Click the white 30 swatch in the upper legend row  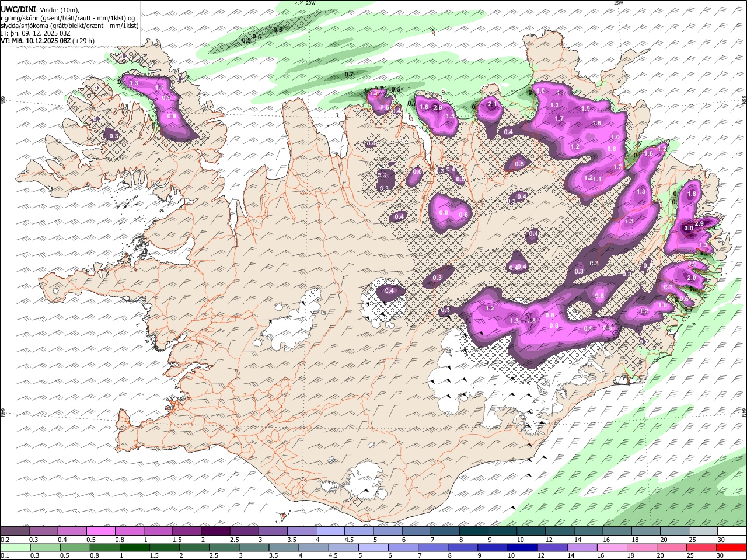(x=731, y=531)
